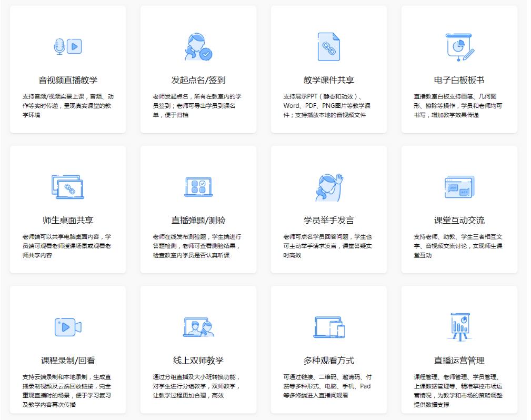Click the whiteboard with pen icon for 电子白板板书
Image resolution: width=531 pixels, height=420 pixels.
click(x=459, y=46)
